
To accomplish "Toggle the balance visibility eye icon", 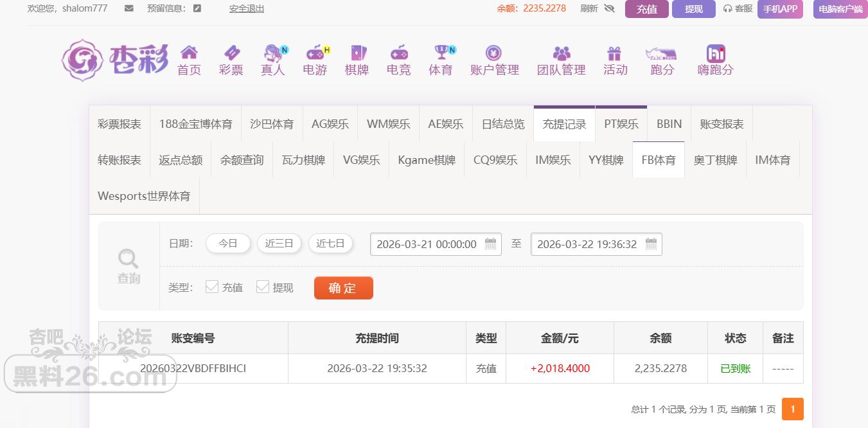I will point(609,8).
